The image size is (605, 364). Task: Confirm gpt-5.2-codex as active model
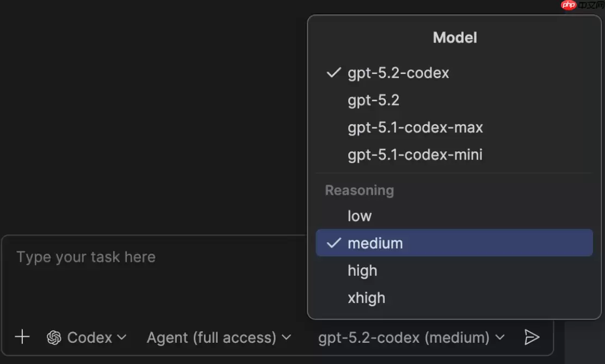point(398,73)
